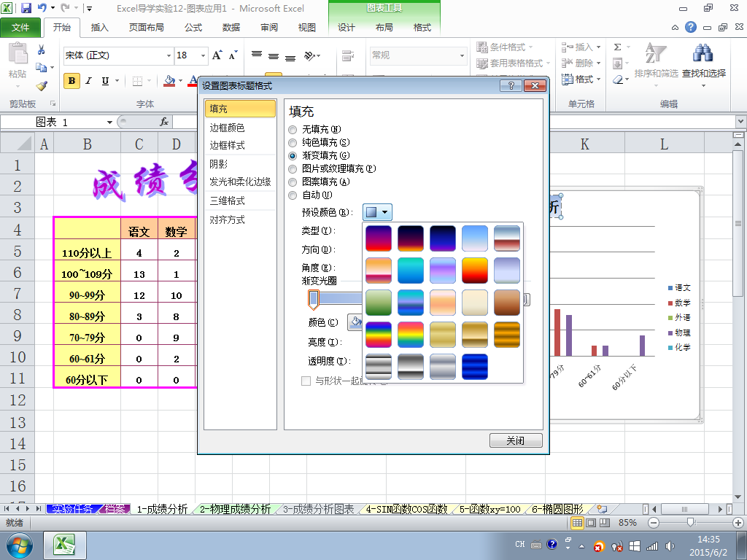
Task: Select Picture or texture fill radio option
Action: point(293,169)
